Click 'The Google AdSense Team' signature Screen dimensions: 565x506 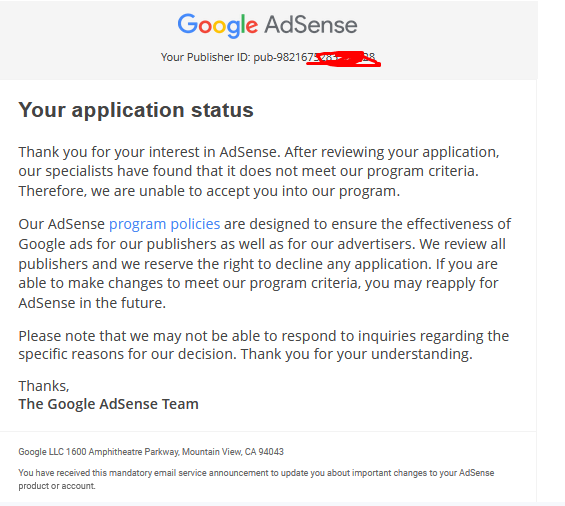108,404
